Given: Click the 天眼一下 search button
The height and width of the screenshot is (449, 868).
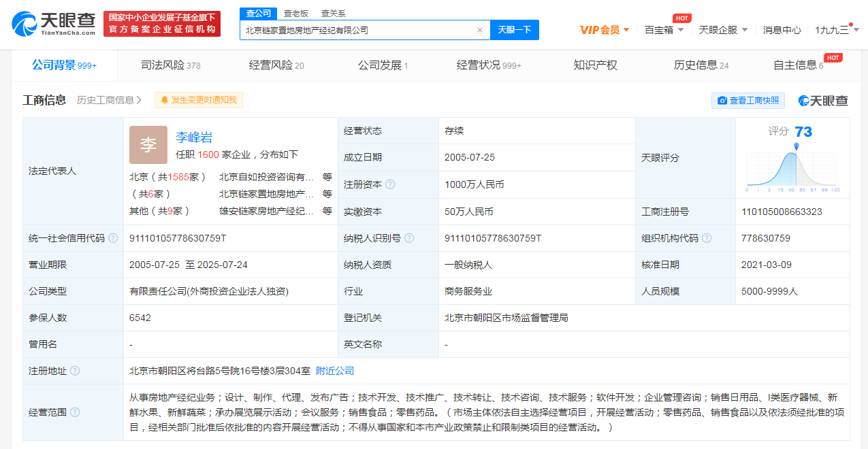Looking at the screenshot, I should pyautogui.click(x=515, y=30).
